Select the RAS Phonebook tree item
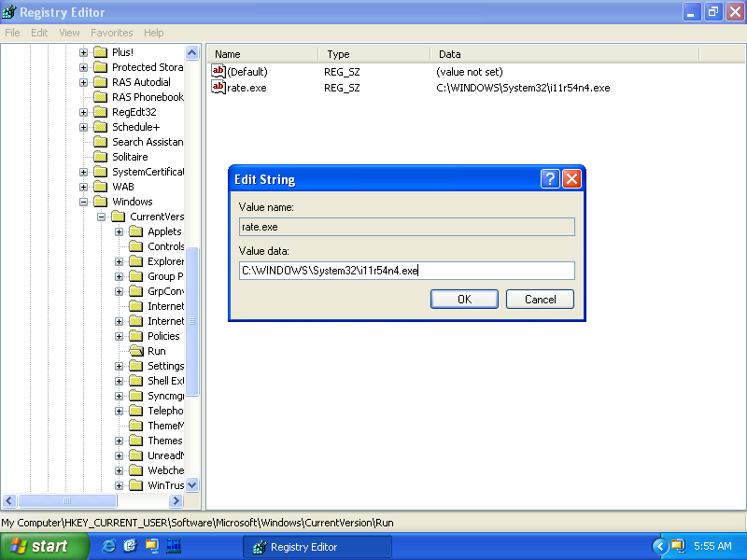The width and height of the screenshot is (747, 560). click(x=148, y=97)
